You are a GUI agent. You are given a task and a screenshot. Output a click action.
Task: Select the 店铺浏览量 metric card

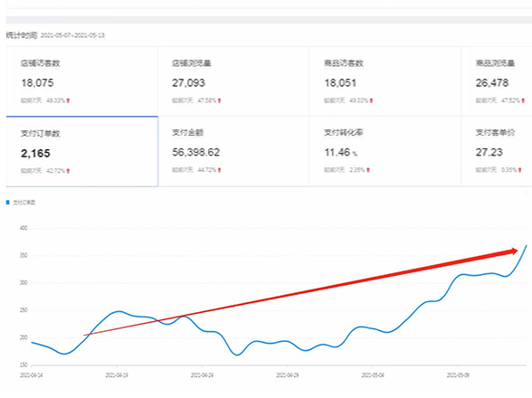[233, 81]
